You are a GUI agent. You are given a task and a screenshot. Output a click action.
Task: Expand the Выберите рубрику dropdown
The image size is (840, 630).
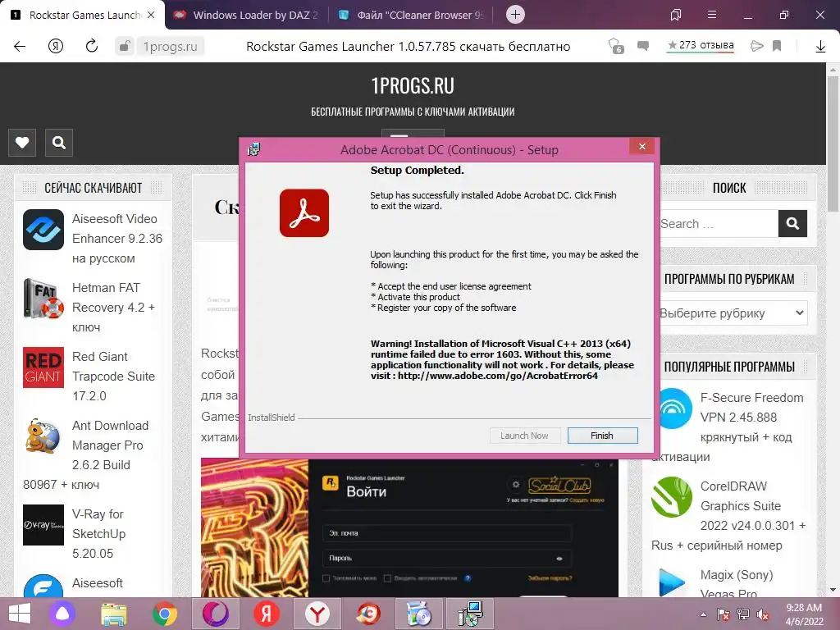(x=733, y=313)
